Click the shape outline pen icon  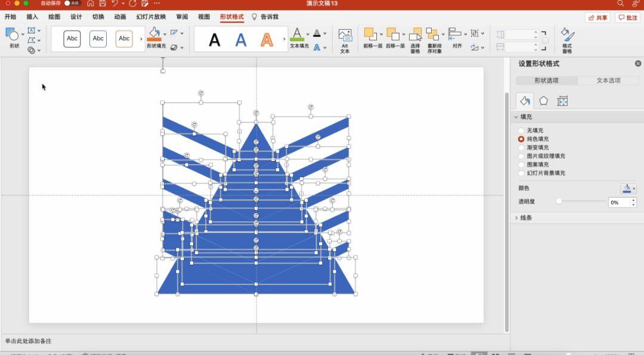(x=174, y=32)
